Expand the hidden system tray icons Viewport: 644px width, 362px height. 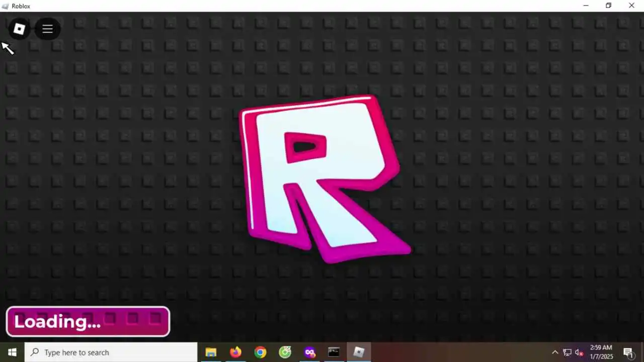coord(555,352)
